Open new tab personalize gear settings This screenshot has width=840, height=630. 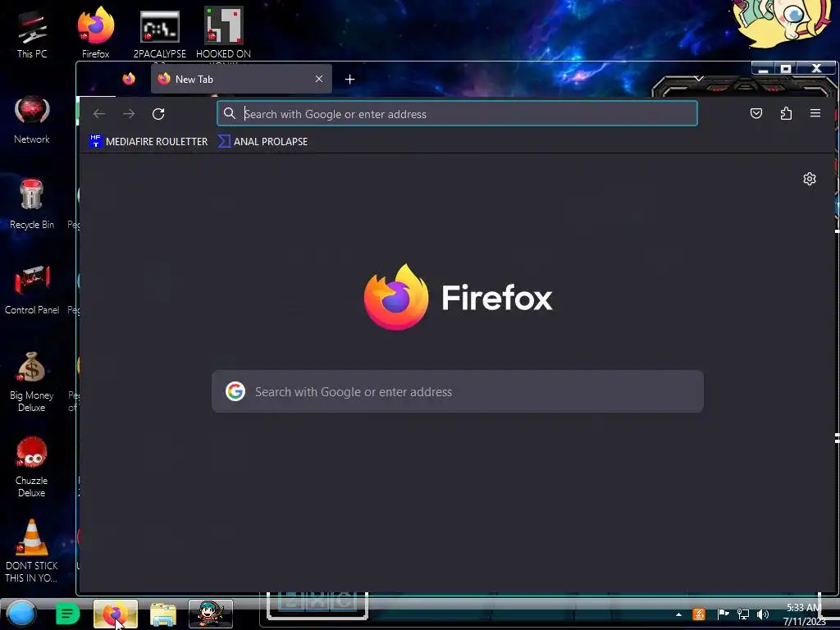(x=810, y=179)
